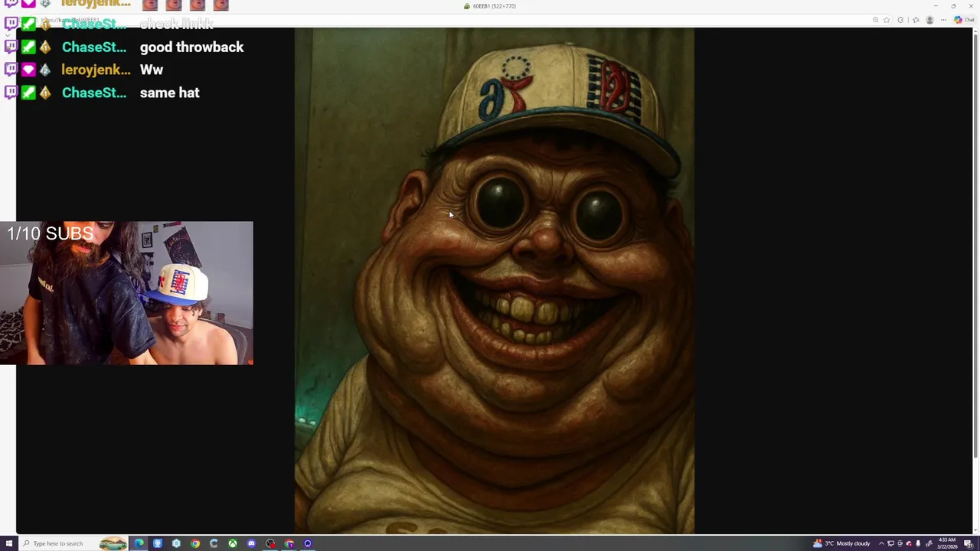
Task: Click the leroyjenk username beside 'Ww'
Action: pyautogui.click(x=96, y=70)
